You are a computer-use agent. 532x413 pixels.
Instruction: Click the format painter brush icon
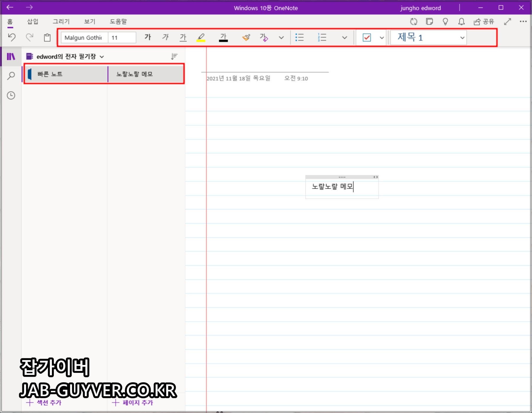(246, 37)
